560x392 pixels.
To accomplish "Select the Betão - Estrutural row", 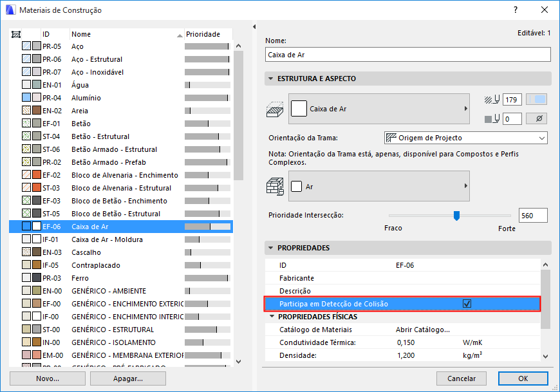I will pyautogui.click(x=121, y=136).
